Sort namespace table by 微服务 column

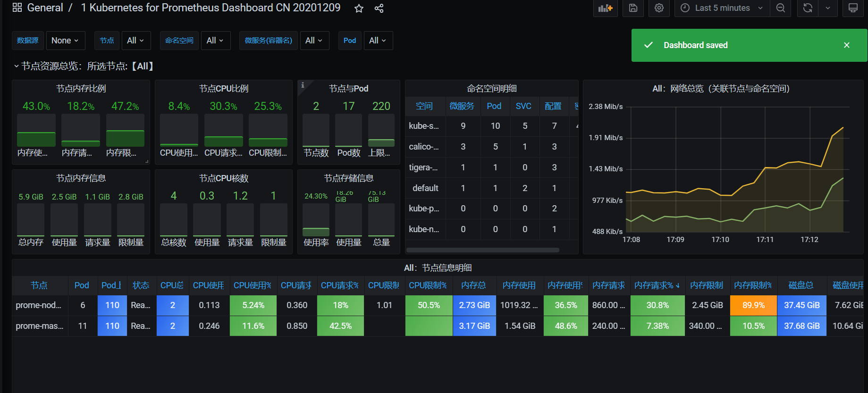(x=462, y=106)
